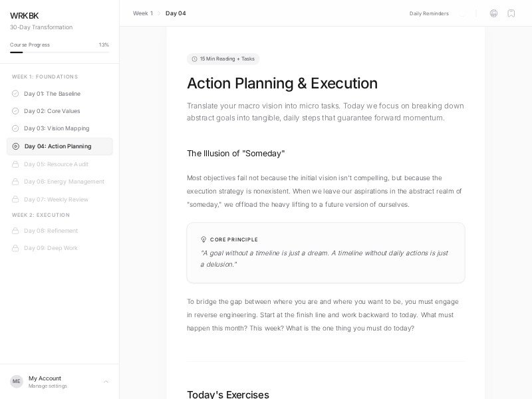Viewport: 532px width, 399px height.
Task: Collapse the Week 1: Foundations section
Action: (x=45, y=77)
